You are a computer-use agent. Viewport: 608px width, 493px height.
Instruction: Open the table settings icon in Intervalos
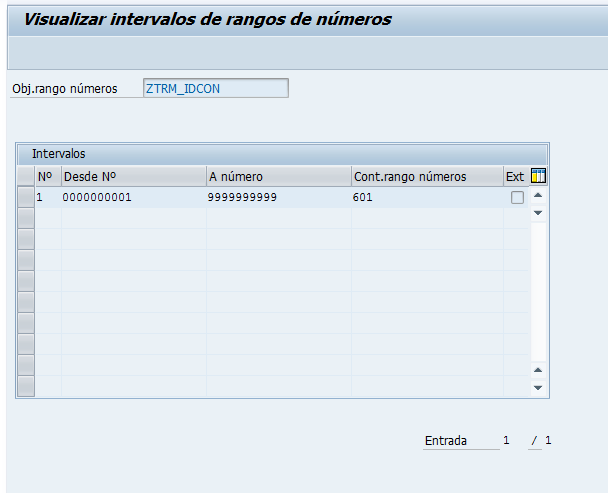coord(538,177)
